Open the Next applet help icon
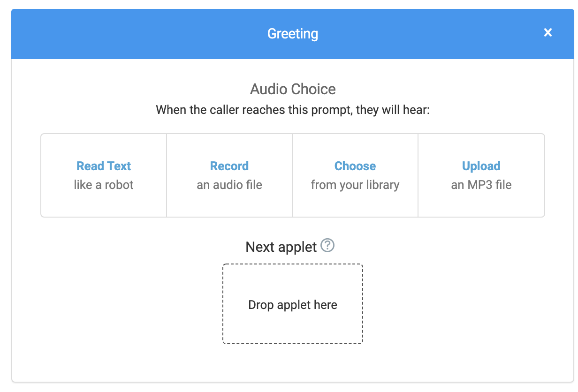 (327, 245)
